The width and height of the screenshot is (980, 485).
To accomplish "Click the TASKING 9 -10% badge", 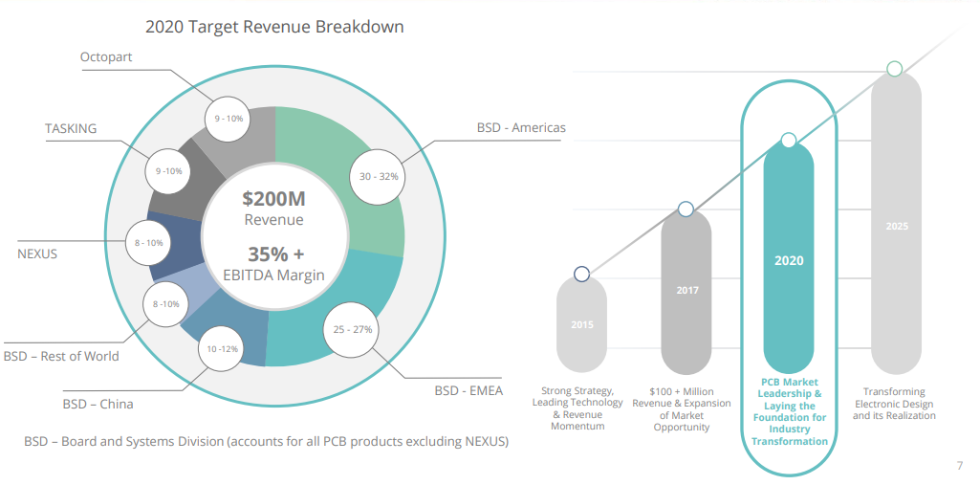I will click(168, 170).
